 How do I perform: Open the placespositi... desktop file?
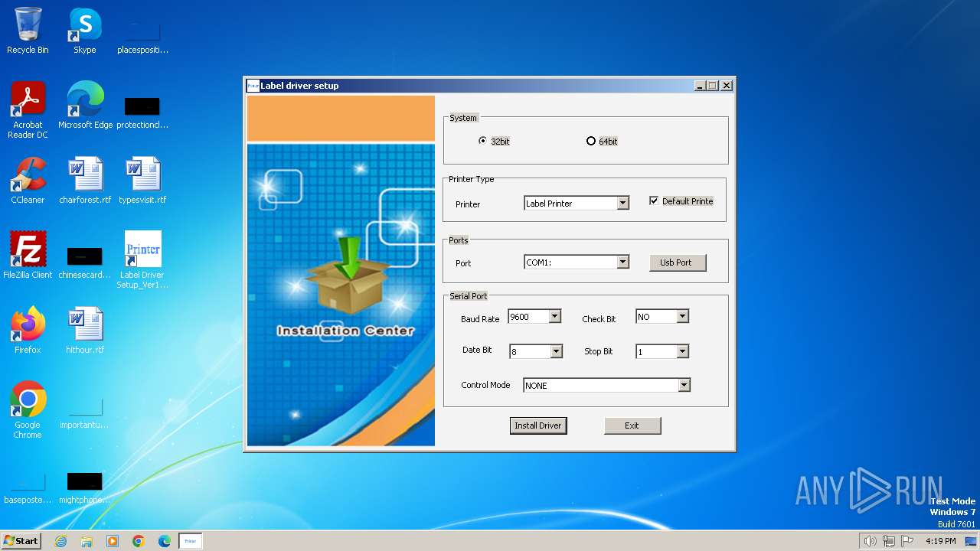pos(142,36)
